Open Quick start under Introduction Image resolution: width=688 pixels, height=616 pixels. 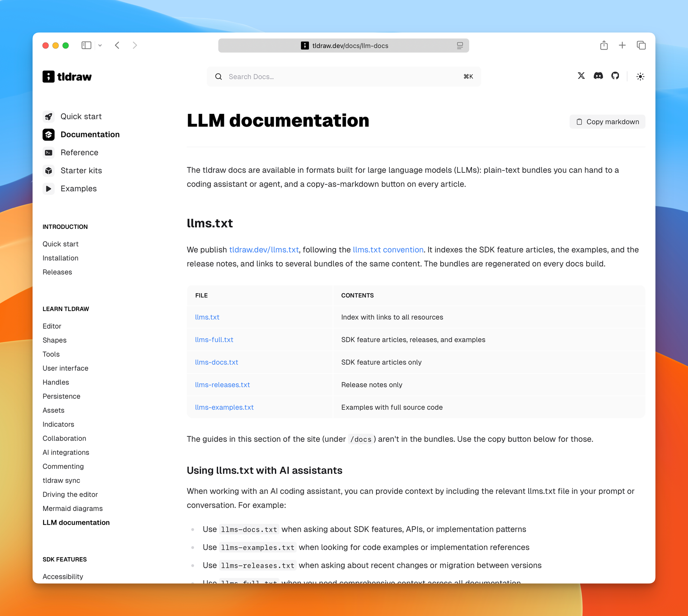(61, 244)
